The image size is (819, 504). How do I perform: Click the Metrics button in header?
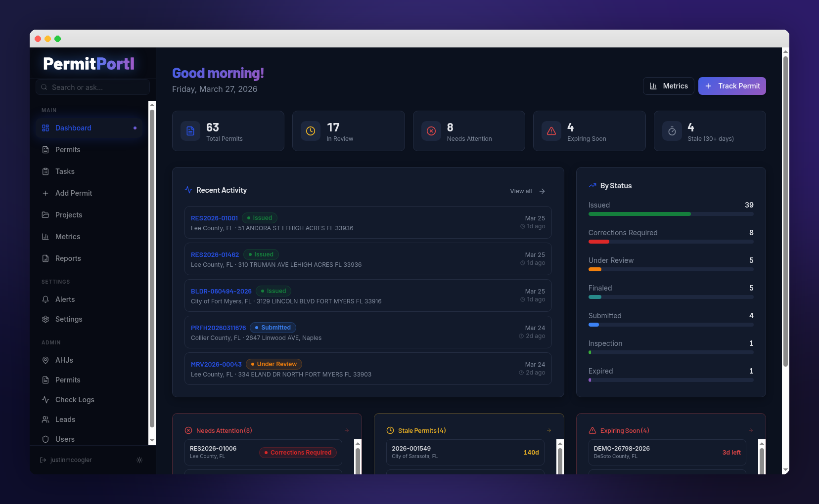tap(669, 86)
